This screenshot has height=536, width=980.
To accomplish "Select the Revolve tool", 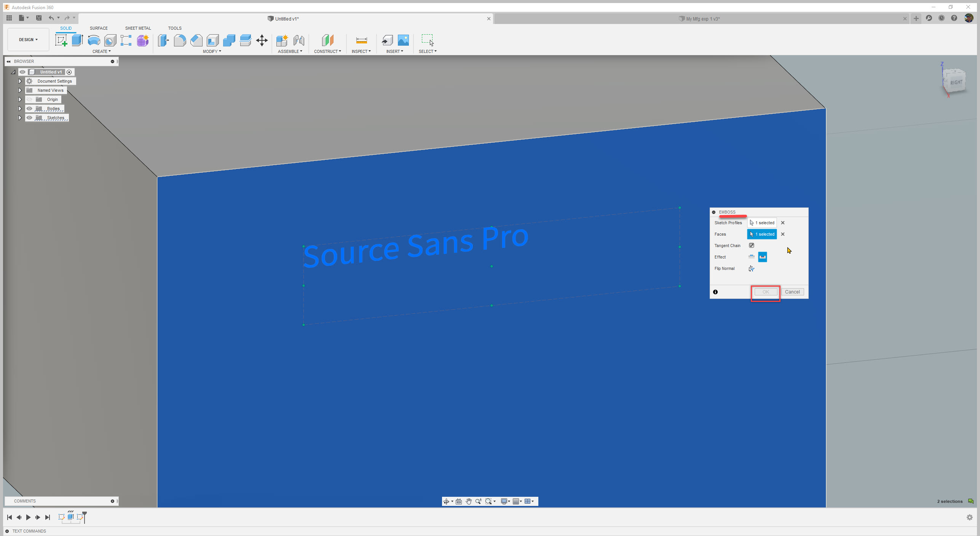I will (94, 40).
